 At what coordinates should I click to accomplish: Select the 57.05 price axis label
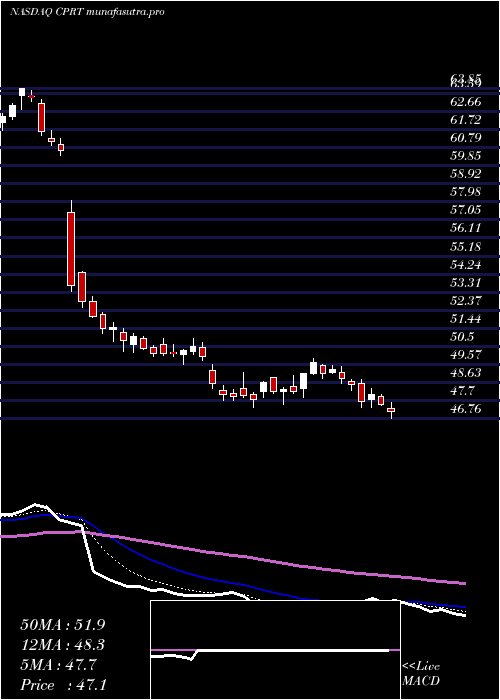[466, 210]
